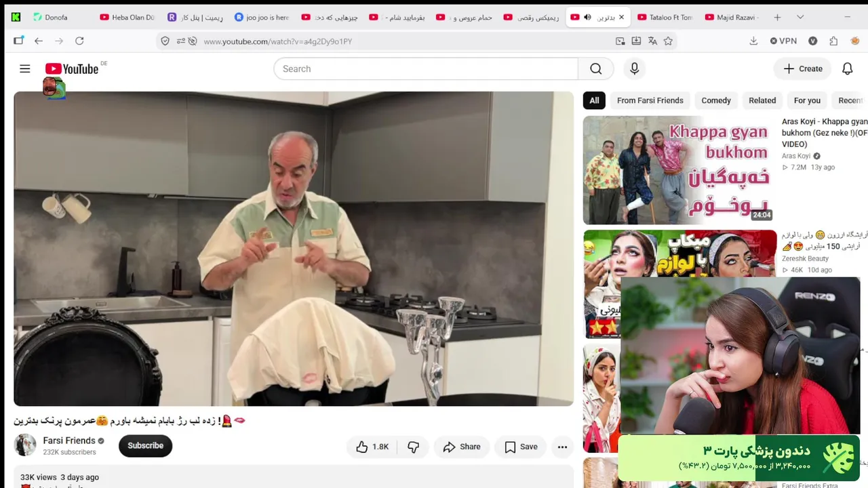Image resolution: width=868 pixels, height=488 pixels.
Task: Share this video
Action: click(x=462, y=447)
